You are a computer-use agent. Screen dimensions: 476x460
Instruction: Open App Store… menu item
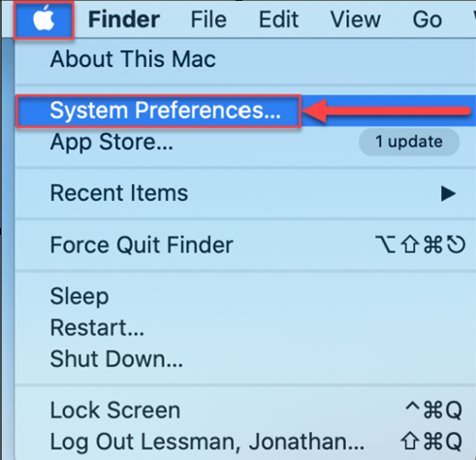(245, 142)
